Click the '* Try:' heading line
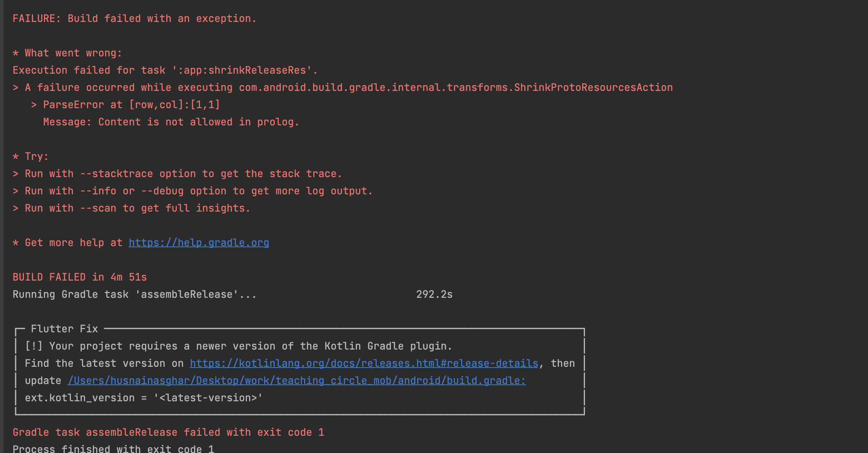Screen dimensions: 868x453 31,157
